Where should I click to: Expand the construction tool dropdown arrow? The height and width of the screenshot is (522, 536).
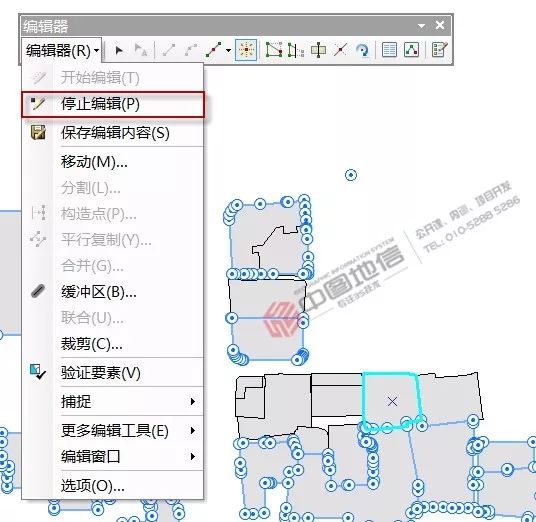tap(228, 51)
